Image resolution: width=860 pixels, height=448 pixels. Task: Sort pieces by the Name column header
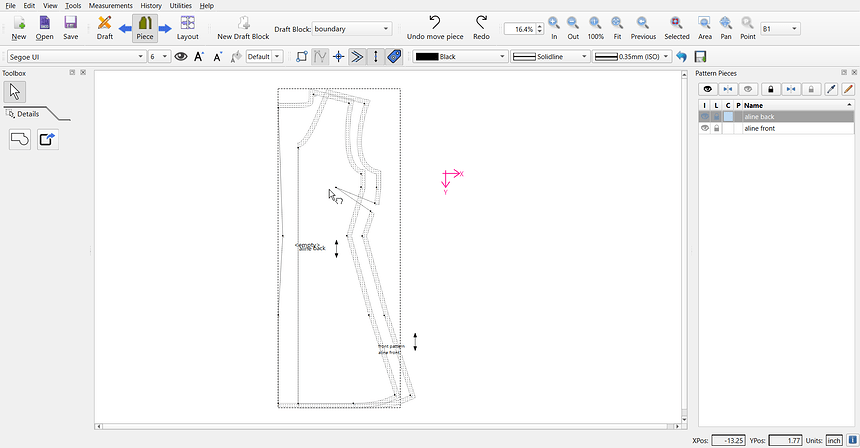(x=798, y=105)
